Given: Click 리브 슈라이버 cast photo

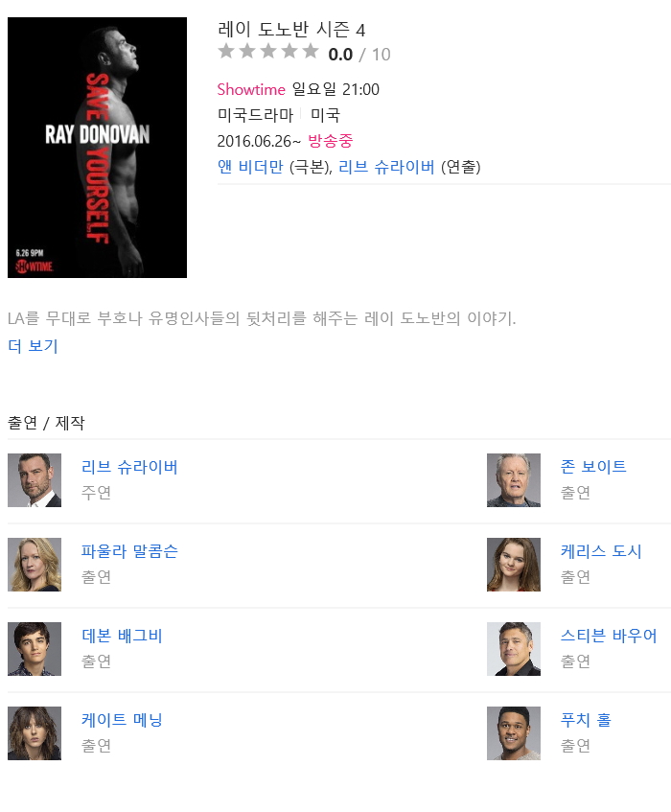Looking at the screenshot, I should tap(35, 480).
